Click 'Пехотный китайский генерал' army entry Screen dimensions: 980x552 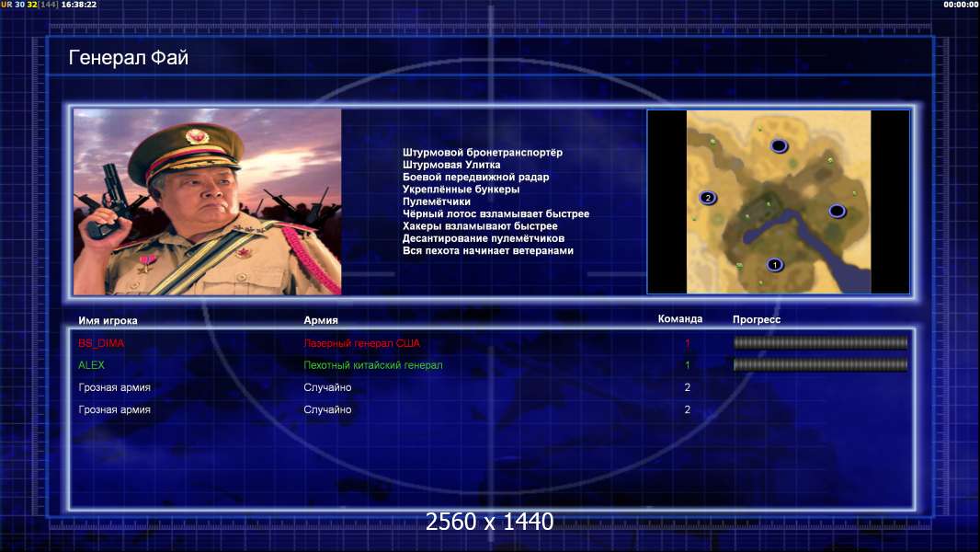pos(373,365)
